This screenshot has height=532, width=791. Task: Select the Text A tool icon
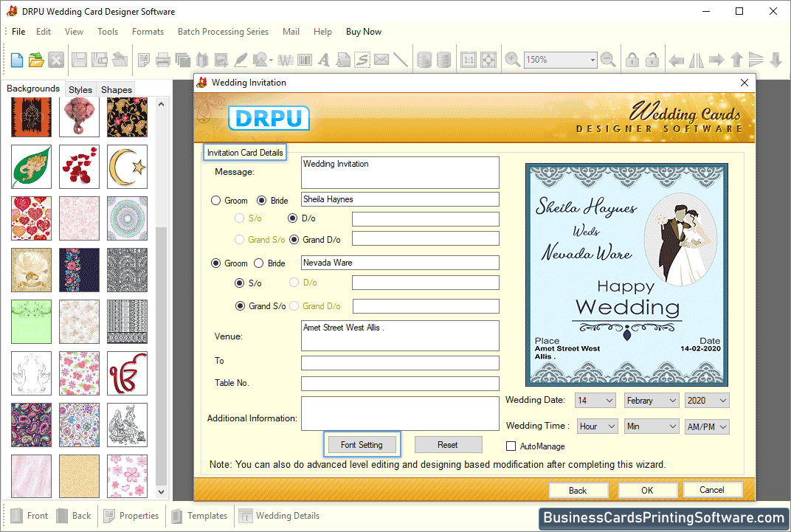[324, 60]
